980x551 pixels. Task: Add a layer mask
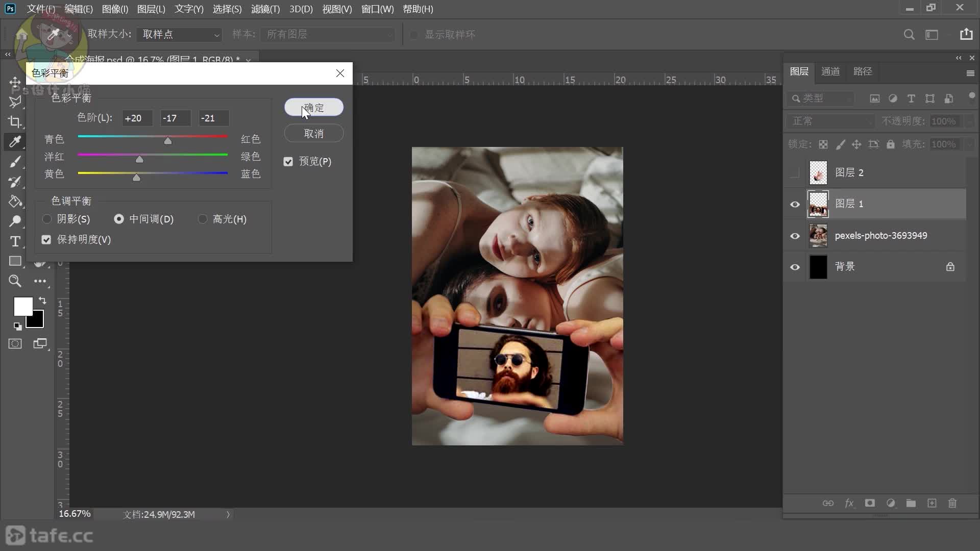[870, 503]
